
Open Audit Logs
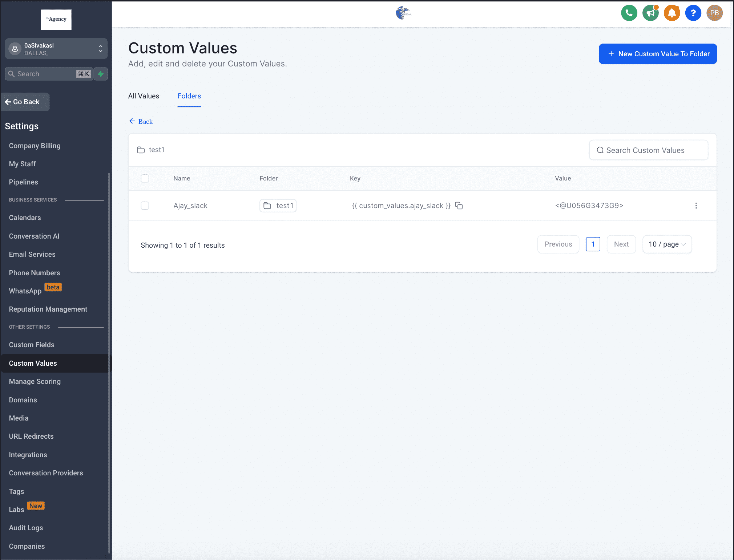pyautogui.click(x=26, y=528)
